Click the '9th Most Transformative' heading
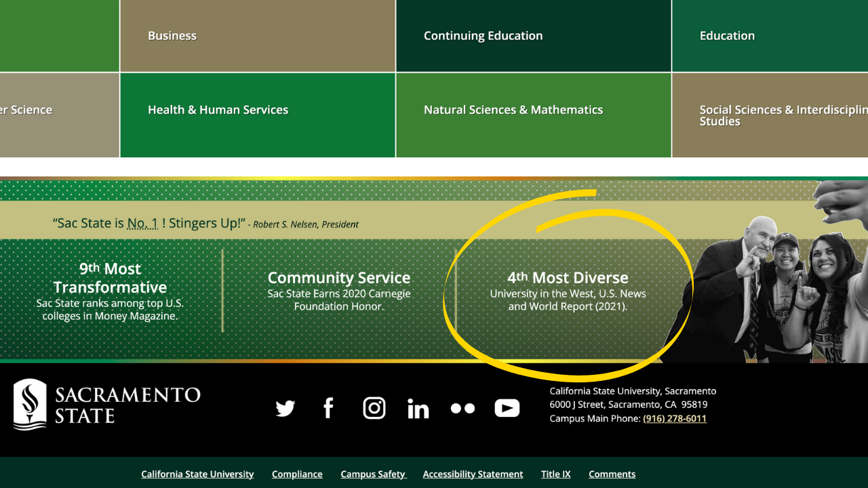 pyautogui.click(x=110, y=278)
